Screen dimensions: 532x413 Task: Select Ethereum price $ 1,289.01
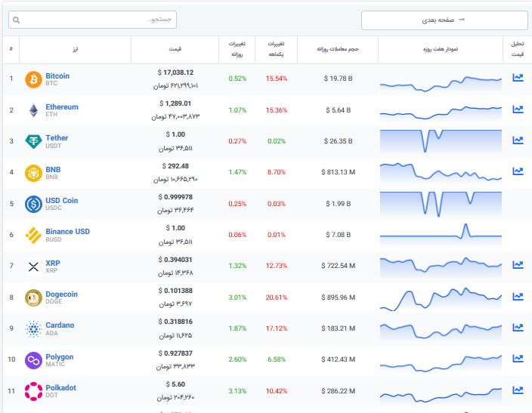[x=175, y=103]
